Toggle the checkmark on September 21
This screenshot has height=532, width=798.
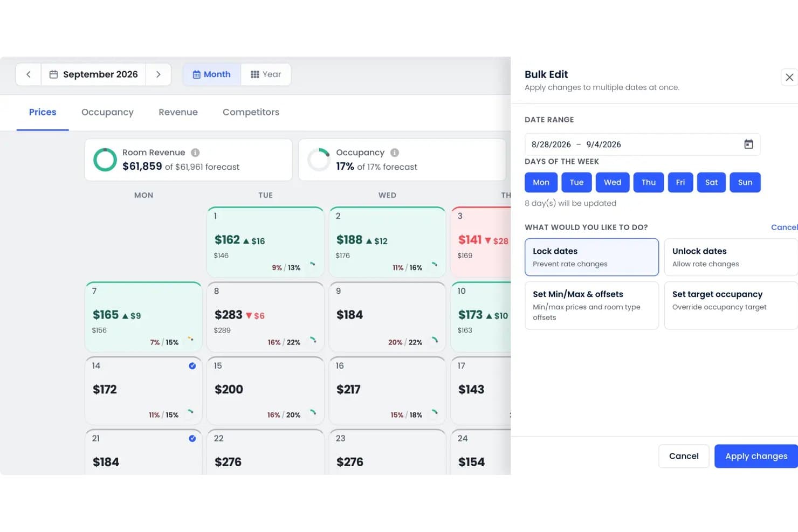(192, 439)
